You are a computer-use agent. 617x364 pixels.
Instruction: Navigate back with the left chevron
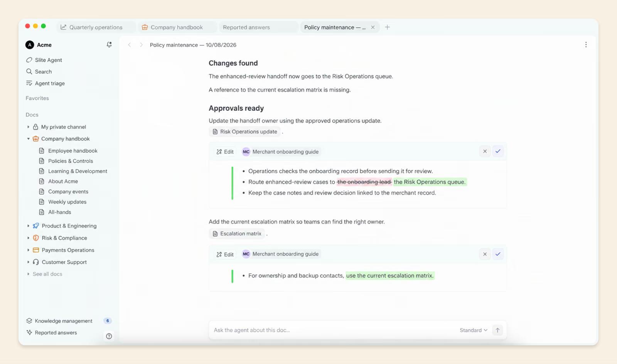[x=130, y=45]
